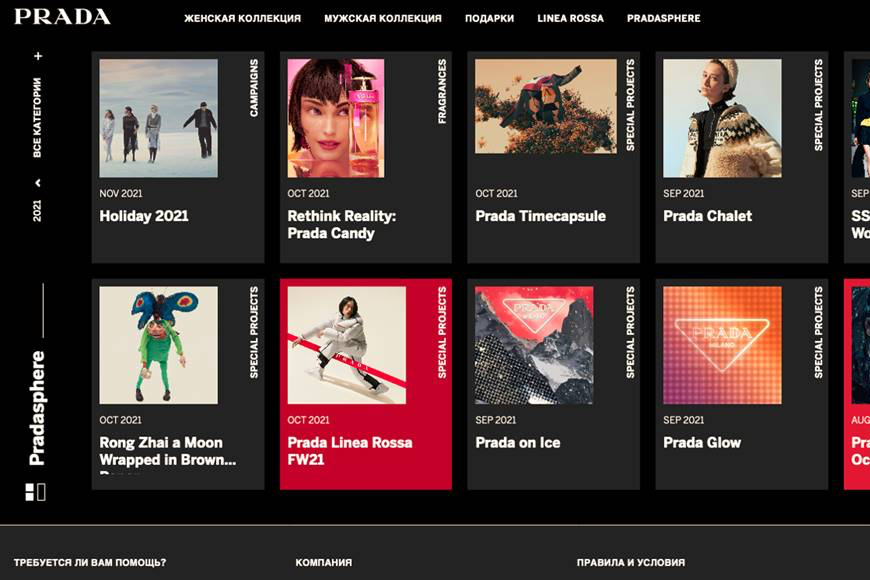Click Prada Glow orange logo thumbnail
870x580 pixels.
tap(722, 345)
